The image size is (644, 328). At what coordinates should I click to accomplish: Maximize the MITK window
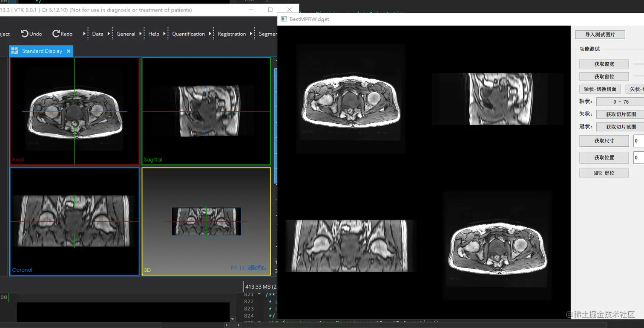(x=270, y=9)
